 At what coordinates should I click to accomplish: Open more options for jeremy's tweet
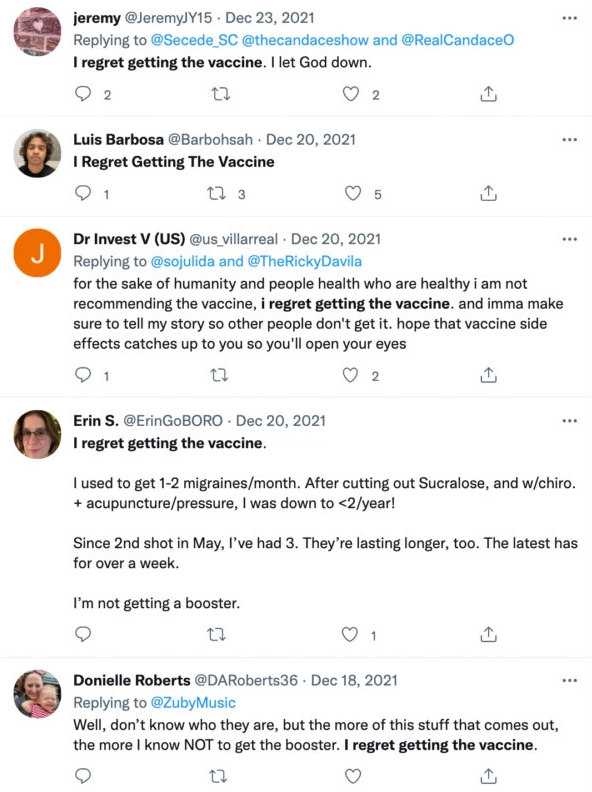[569, 18]
